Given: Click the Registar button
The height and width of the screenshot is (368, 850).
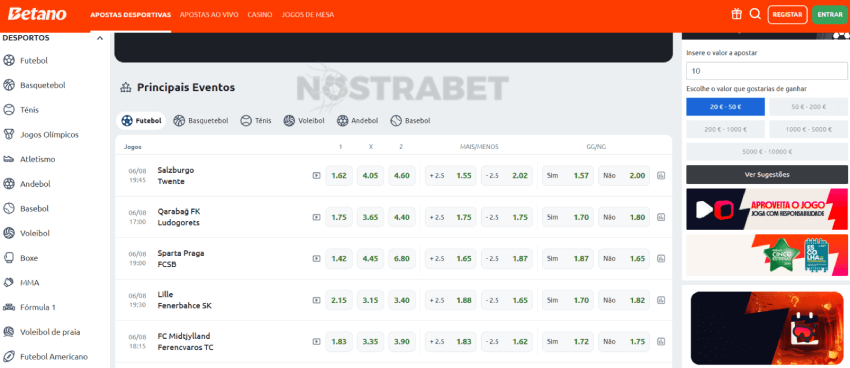Looking at the screenshot, I should pyautogui.click(x=787, y=15).
